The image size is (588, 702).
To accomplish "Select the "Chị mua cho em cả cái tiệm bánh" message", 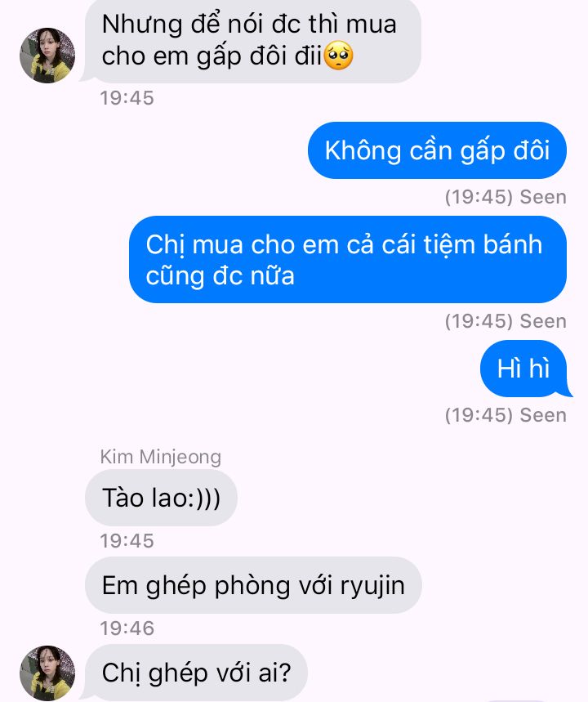I will (348, 260).
